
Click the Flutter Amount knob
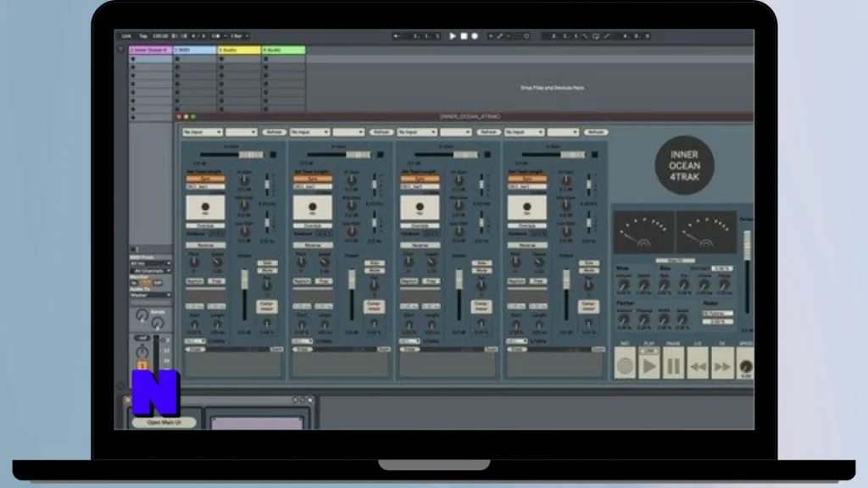tap(623, 320)
